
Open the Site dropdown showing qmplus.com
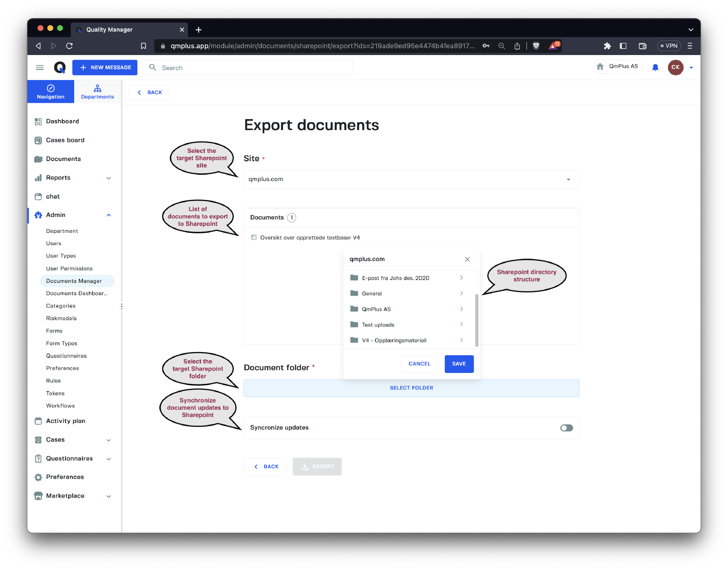(411, 180)
